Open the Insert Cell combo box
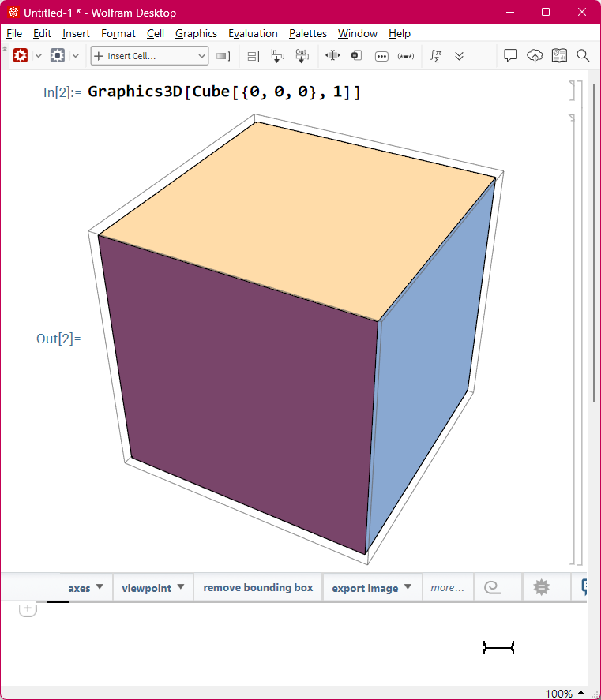Image resolution: width=601 pixels, height=700 pixels. tap(149, 56)
